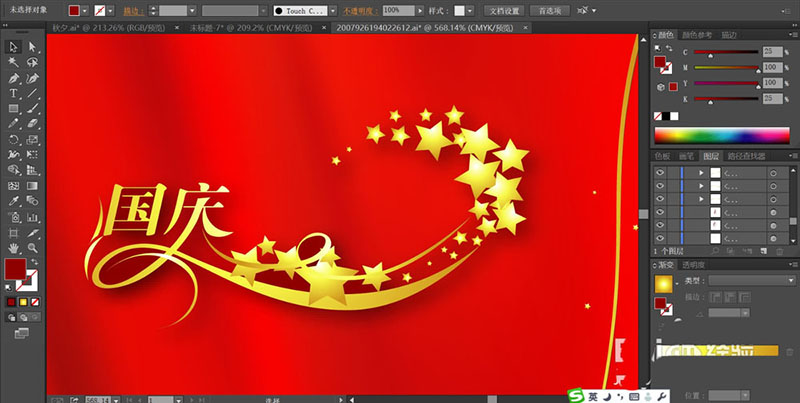
Task: Click target circle of first layer row
Action: click(x=773, y=173)
